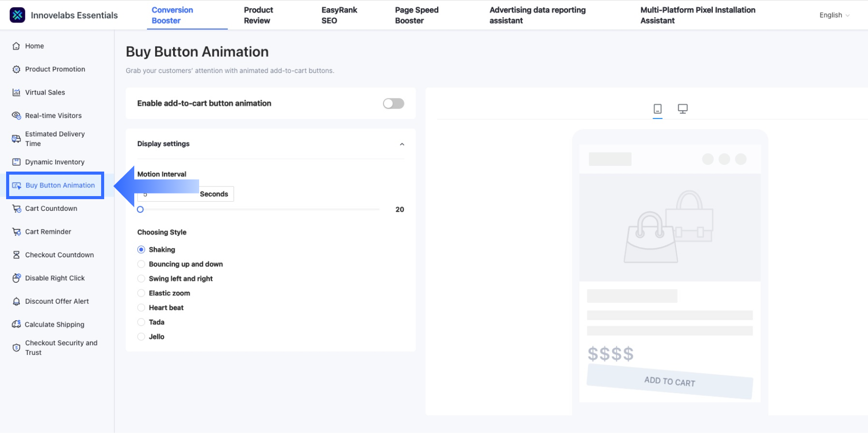
Task: Switch to the Page Speed Booster tab
Action: [x=416, y=15]
